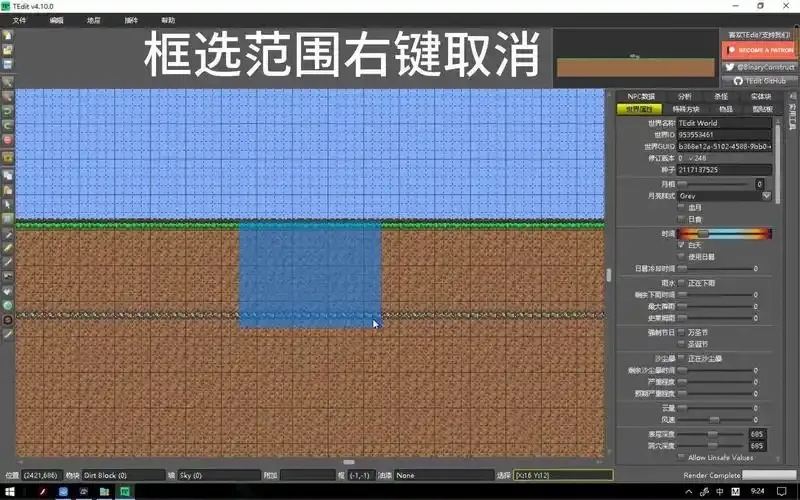Switch to the 特殊方块 tab
800x500 pixels.
pos(686,109)
